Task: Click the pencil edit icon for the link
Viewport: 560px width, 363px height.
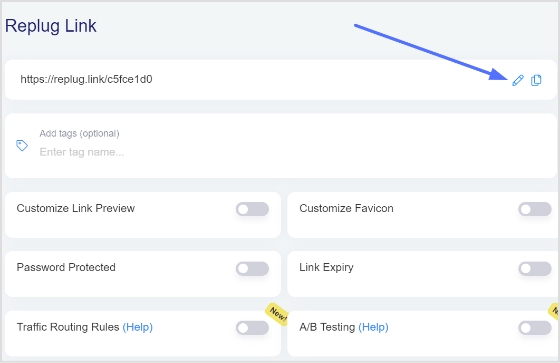Action: pyautogui.click(x=518, y=80)
